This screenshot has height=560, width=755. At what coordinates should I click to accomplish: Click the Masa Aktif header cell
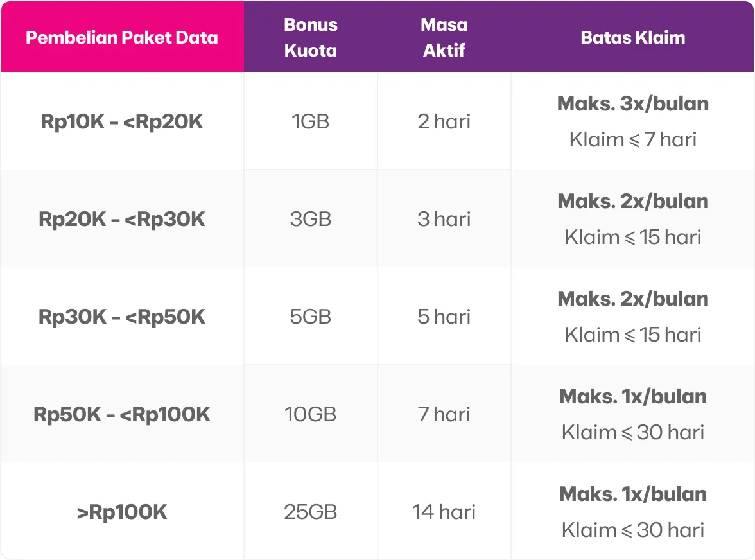tap(444, 37)
